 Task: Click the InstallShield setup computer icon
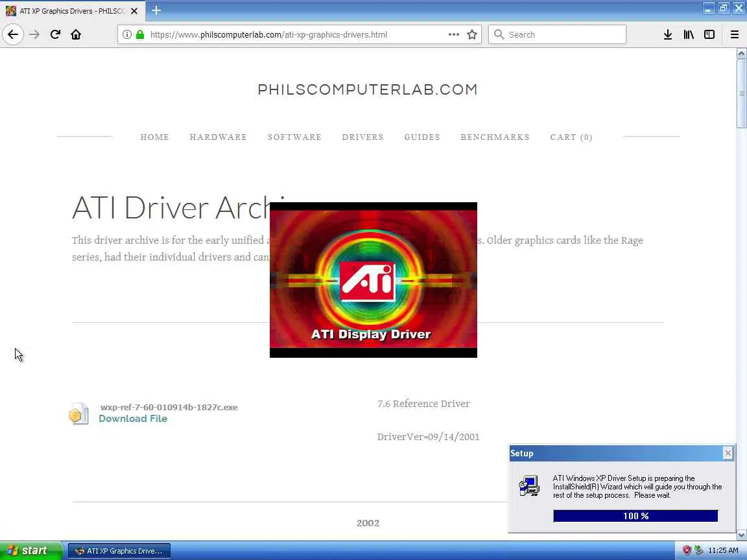529,485
